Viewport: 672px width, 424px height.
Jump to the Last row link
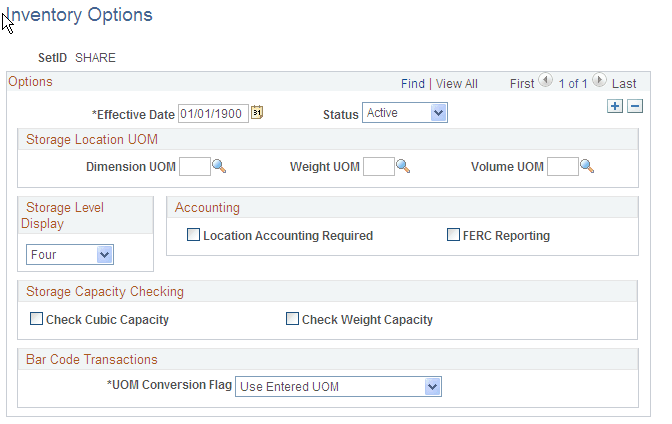pyautogui.click(x=624, y=84)
